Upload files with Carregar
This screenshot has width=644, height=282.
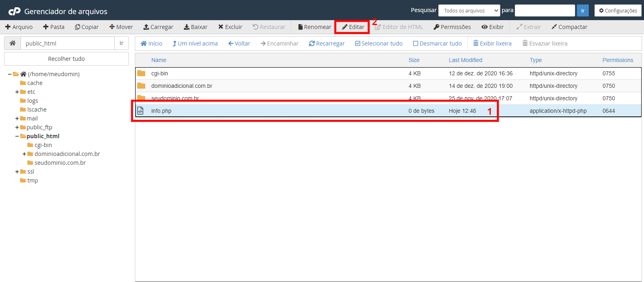click(x=158, y=27)
